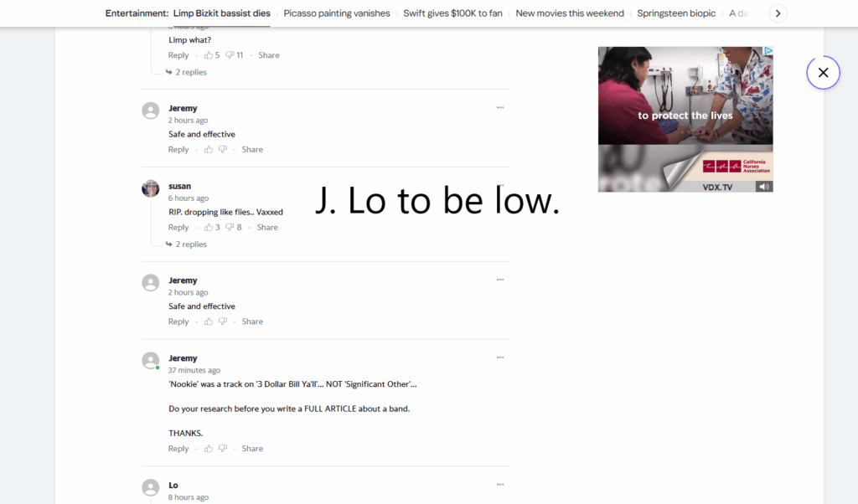Open options menu for Lo's comment
Image resolution: width=858 pixels, height=504 pixels.
coord(500,484)
